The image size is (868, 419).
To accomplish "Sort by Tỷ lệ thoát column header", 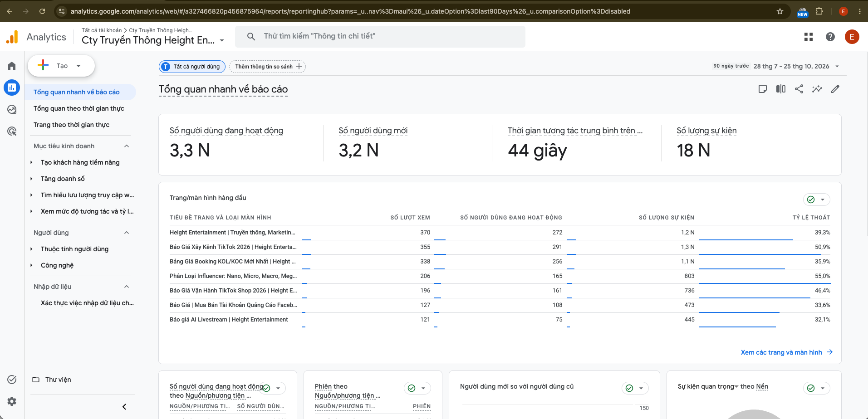I will (811, 218).
